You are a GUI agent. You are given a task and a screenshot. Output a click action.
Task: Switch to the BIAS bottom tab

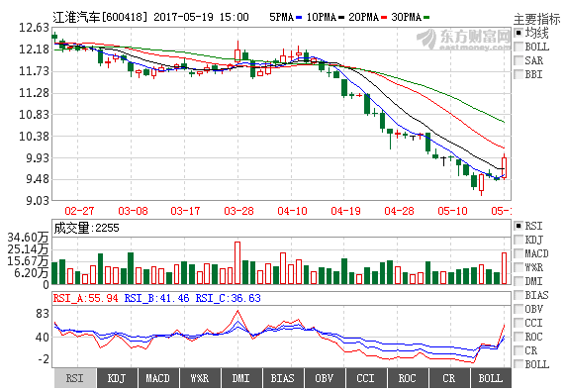tap(283, 378)
